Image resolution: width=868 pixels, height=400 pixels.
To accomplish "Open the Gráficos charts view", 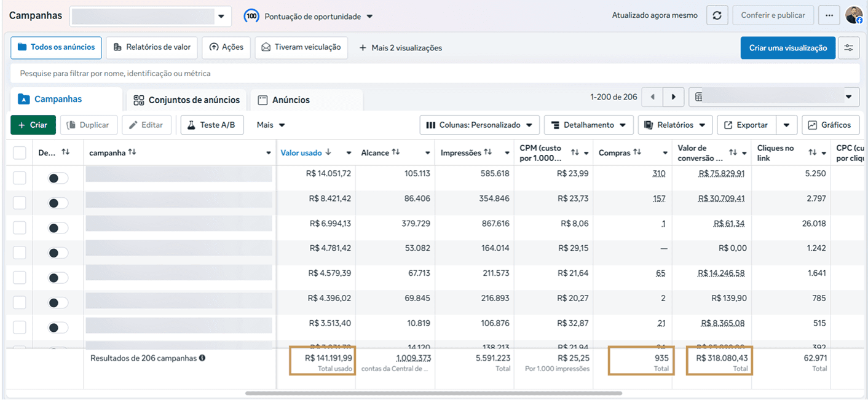I will point(830,125).
